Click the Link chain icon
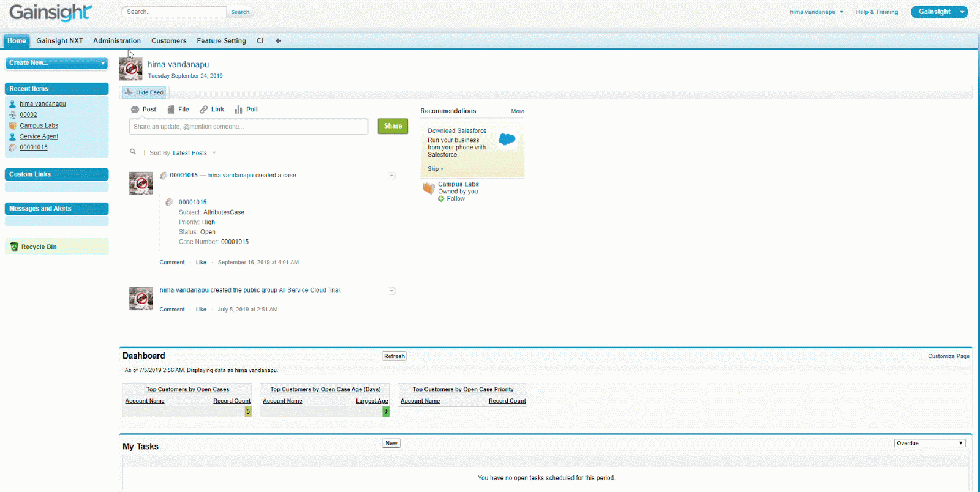Viewport: 980px width, 492px height. 204,110
